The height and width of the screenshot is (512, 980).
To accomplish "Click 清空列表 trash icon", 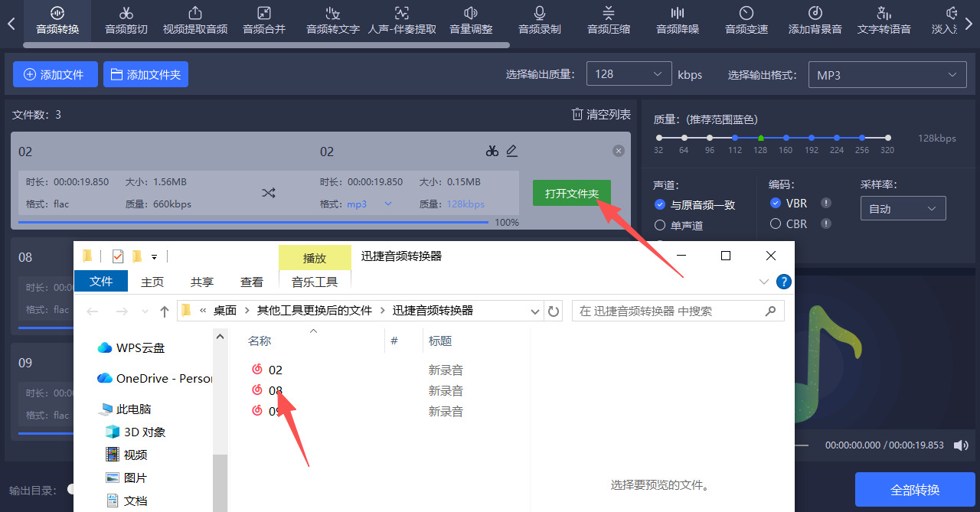I will tap(577, 114).
